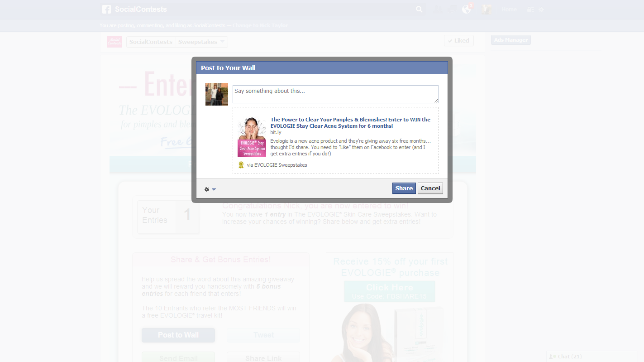
Task: Click the EVOLOGIE sweepstakes preview thumbnail
Action: pos(252,137)
